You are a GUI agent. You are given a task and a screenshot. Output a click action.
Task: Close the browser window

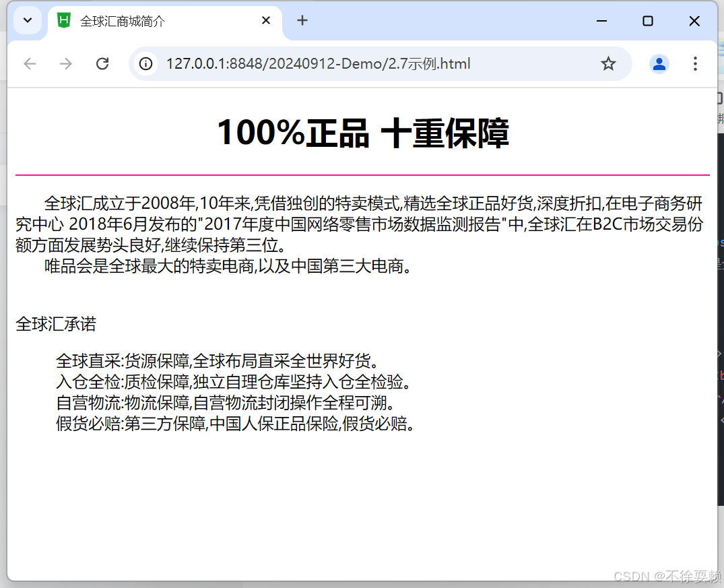[694, 21]
